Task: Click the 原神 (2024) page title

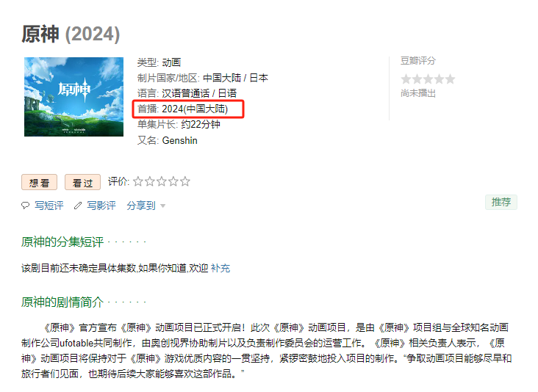Action: (x=71, y=34)
